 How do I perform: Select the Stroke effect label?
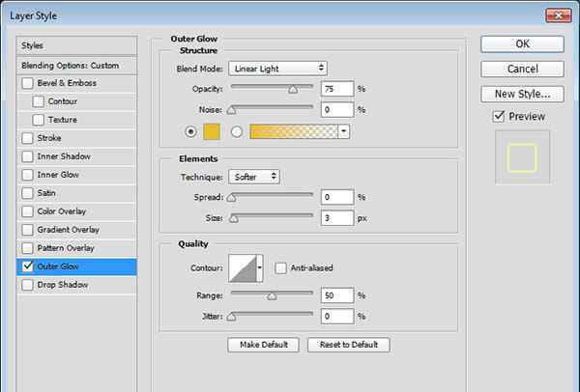coord(49,138)
